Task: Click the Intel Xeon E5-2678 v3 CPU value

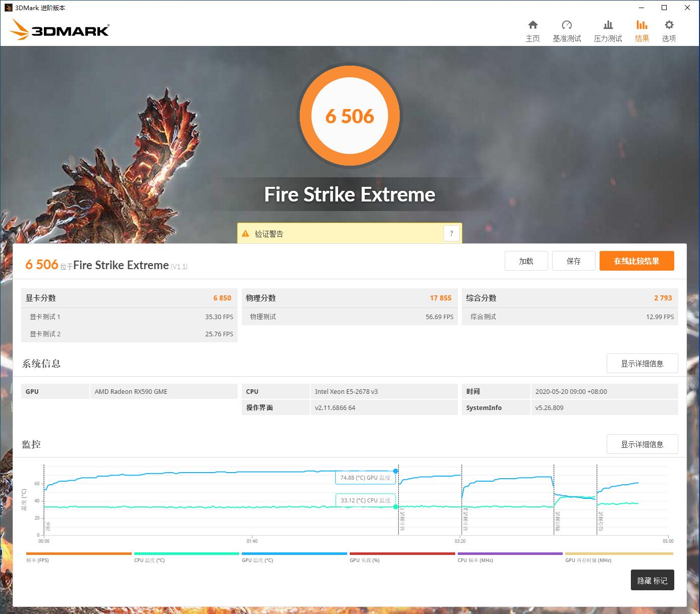Action: point(346,391)
